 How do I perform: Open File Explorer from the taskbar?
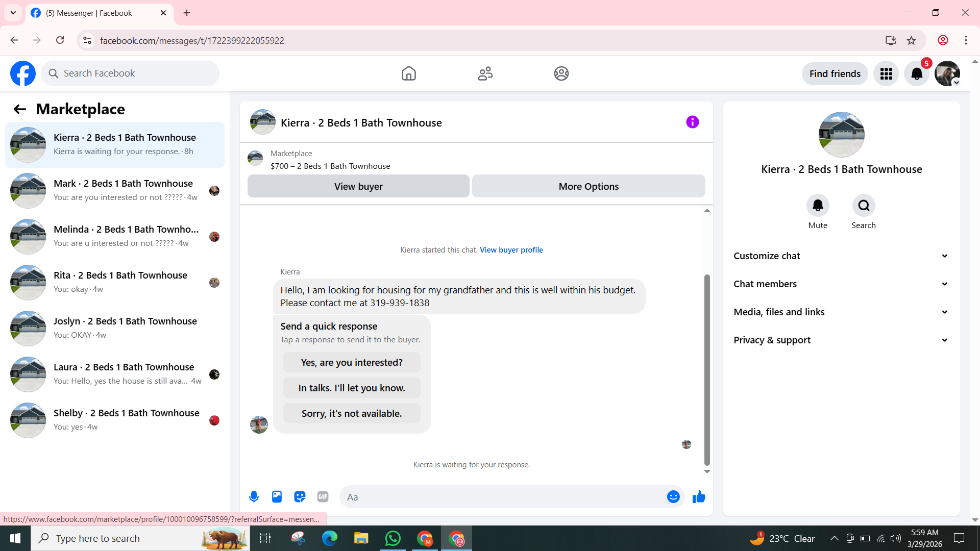pyautogui.click(x=361, y=538)
